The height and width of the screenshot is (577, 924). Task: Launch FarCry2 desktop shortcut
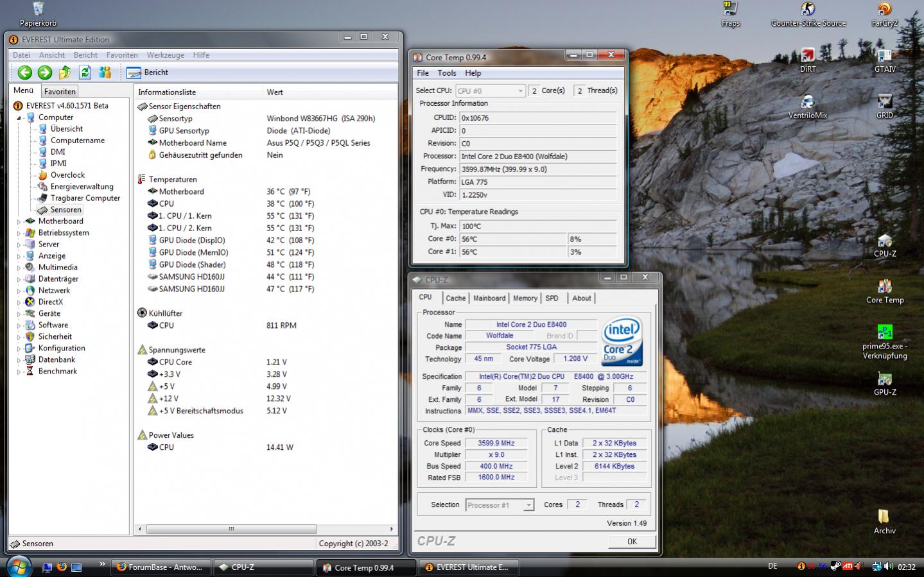885,14
